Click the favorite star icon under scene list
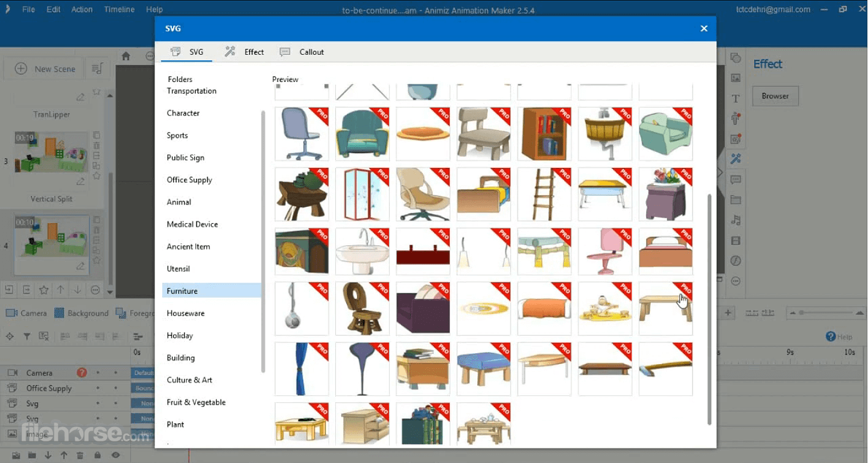868x463 pixels. pyautogui.click(x=43, y=290)
